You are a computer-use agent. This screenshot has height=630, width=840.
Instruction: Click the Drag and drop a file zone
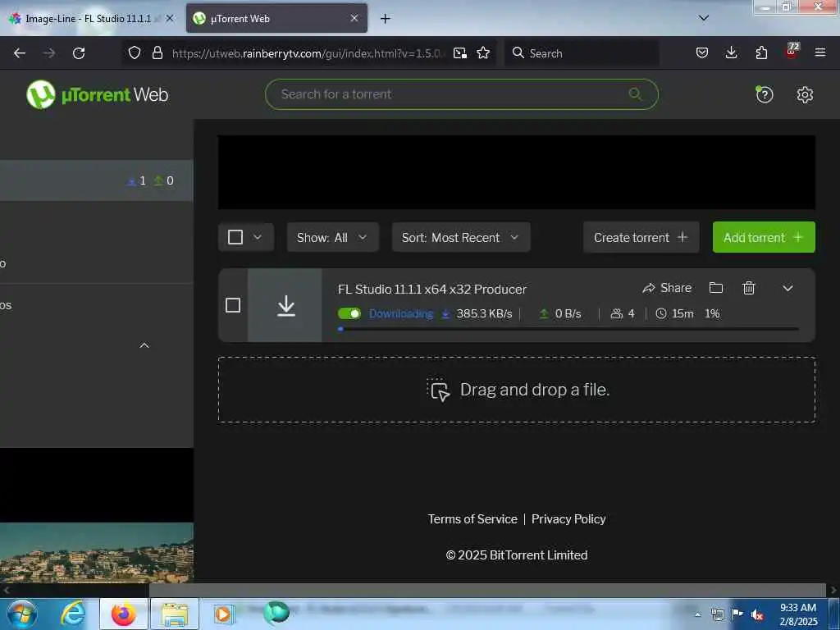click(517, 390)
